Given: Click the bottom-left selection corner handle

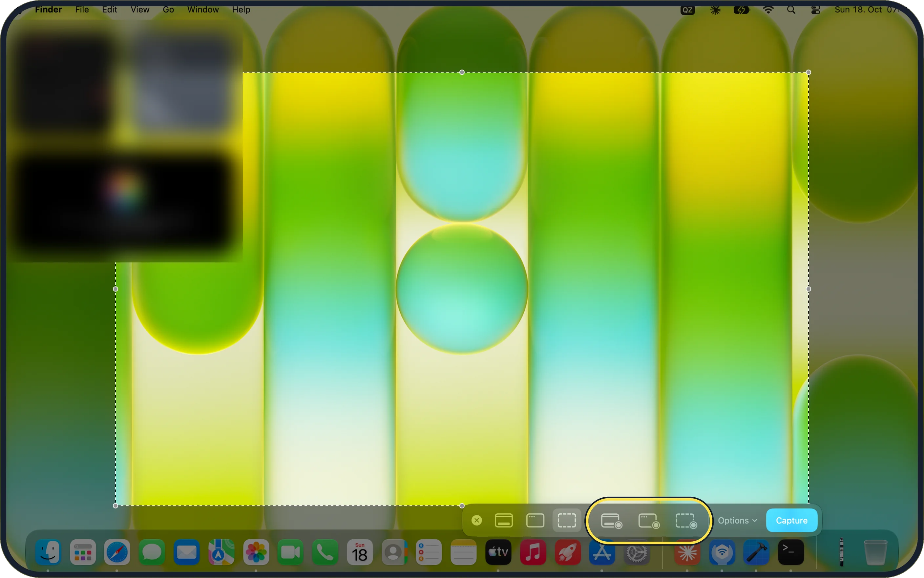Looking at the screenshot, I should [115, 506].
